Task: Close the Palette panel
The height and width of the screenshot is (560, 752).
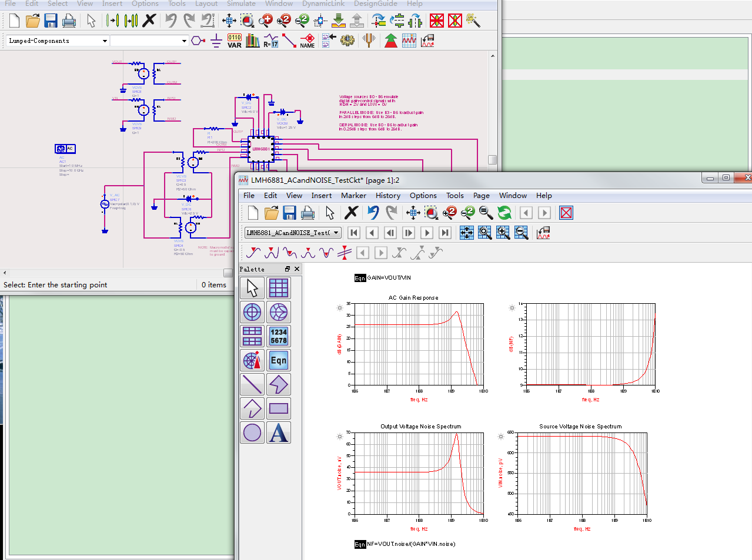Action: click(297, 269)
